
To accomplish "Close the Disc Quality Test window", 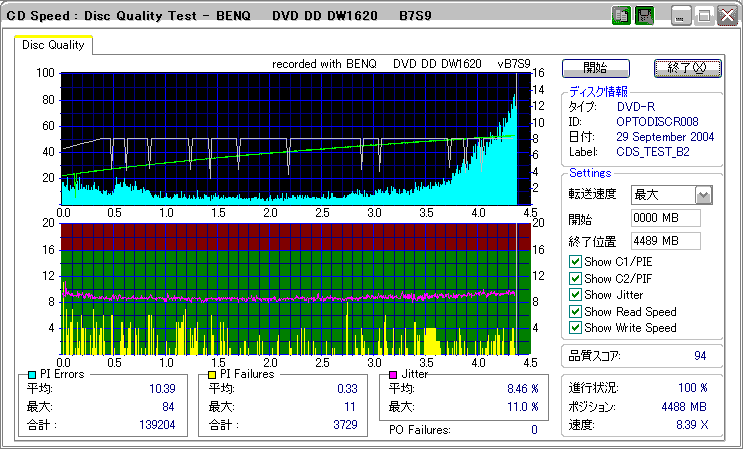I will pyautogui.click(x=727, y=16).
